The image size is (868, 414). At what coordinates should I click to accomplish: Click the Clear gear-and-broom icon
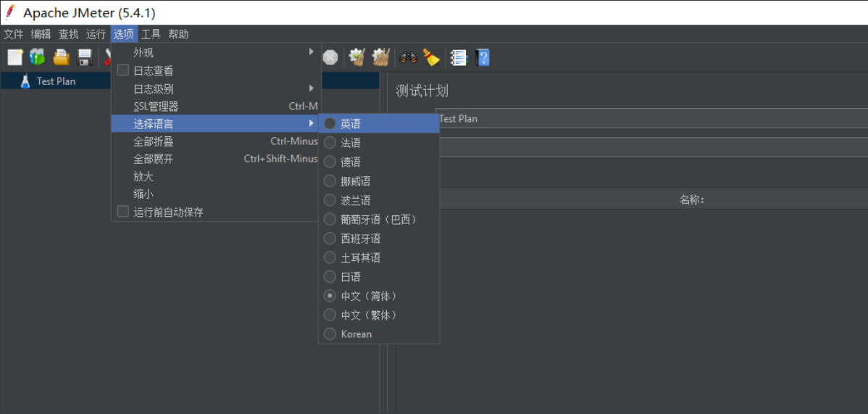356,57
